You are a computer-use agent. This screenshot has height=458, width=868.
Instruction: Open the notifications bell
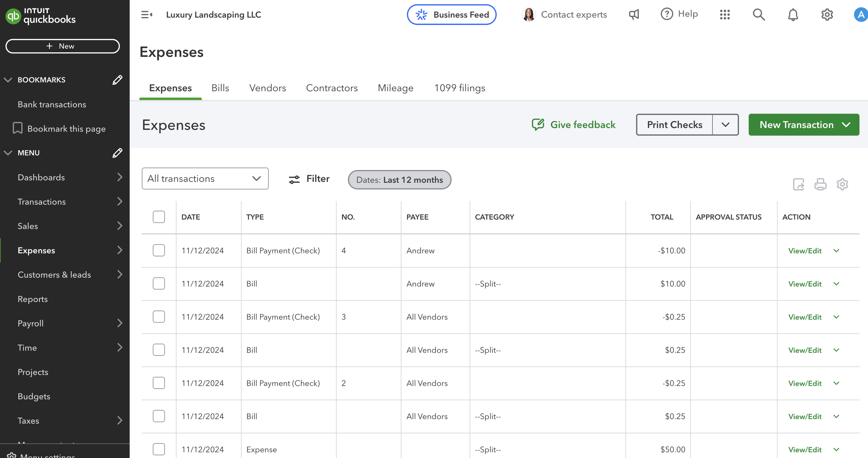[x=793, y=15]
